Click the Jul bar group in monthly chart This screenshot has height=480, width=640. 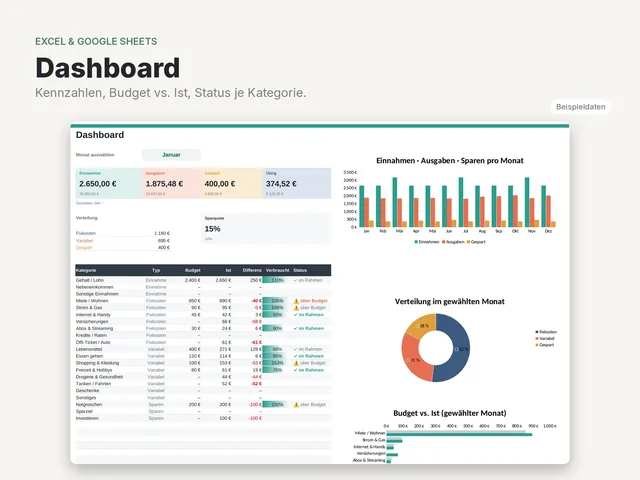click(465, 202)
